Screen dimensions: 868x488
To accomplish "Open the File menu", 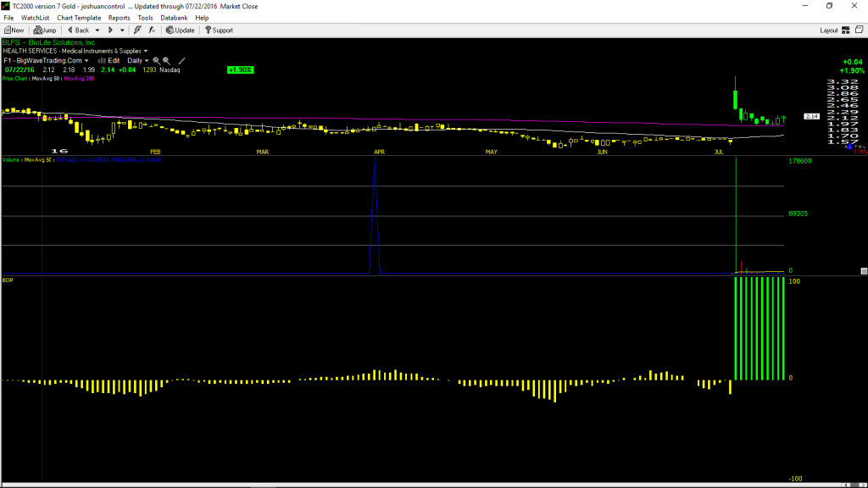I will coord(8,18).
